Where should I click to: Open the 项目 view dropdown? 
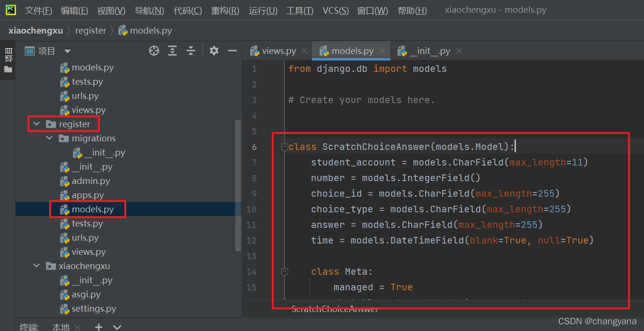68,51
